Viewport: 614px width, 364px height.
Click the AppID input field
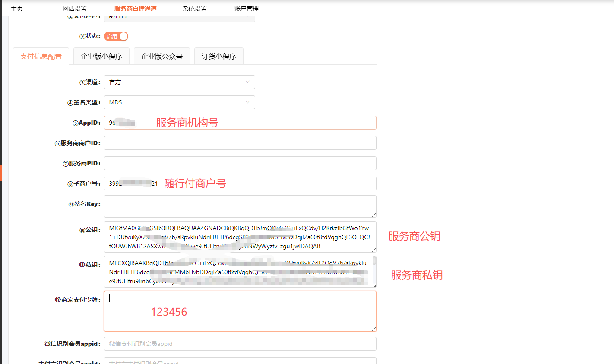click(x=259, y=123)
